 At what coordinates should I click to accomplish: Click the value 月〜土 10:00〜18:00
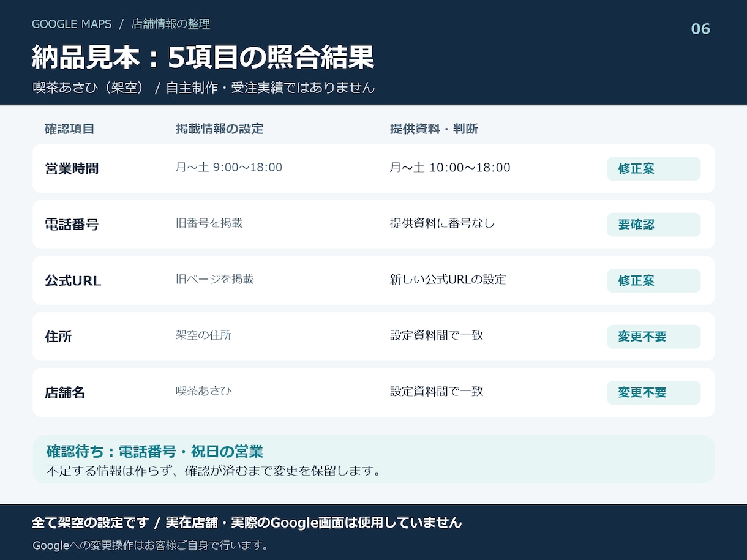tap(450, 167)
